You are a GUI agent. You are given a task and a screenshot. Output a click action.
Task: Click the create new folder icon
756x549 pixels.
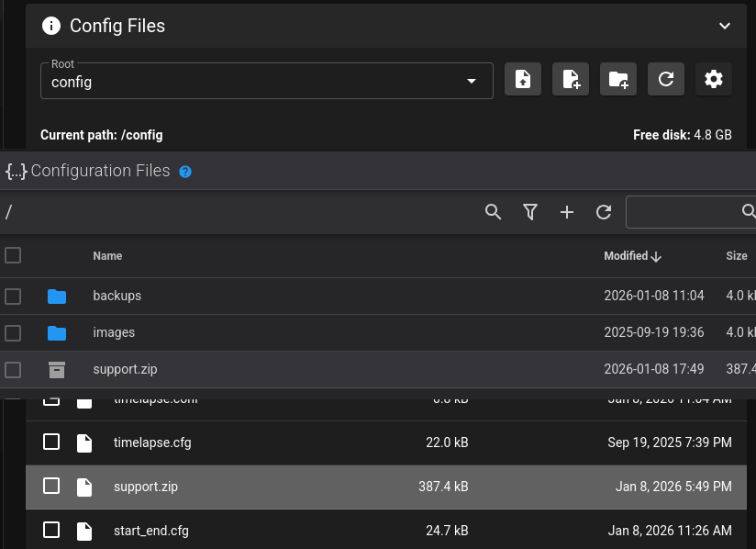coord(618,80)
